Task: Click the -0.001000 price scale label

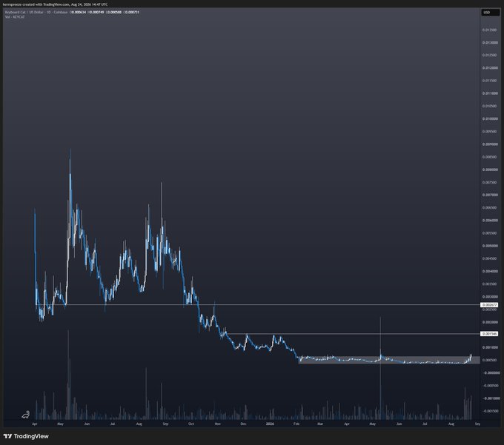Action: [491, 398]
